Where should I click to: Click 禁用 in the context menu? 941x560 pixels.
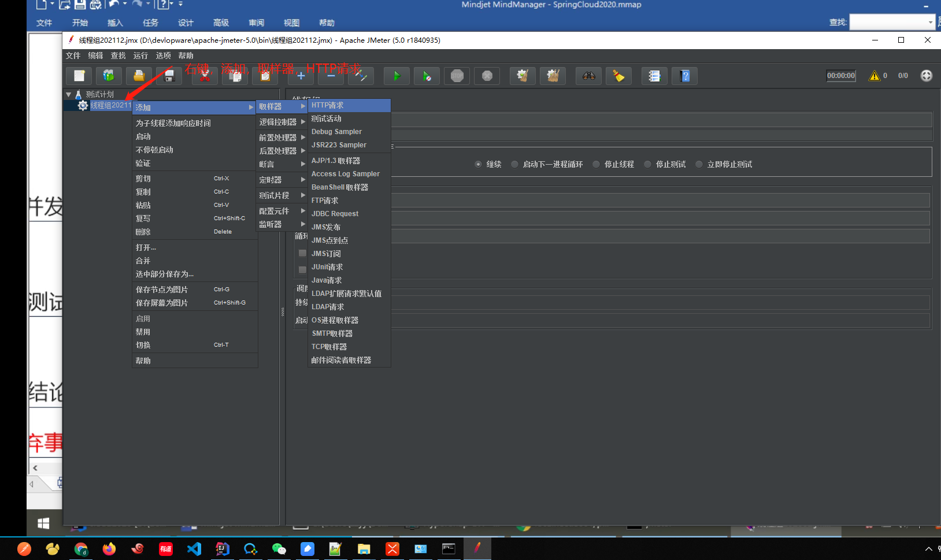[195, 332]
